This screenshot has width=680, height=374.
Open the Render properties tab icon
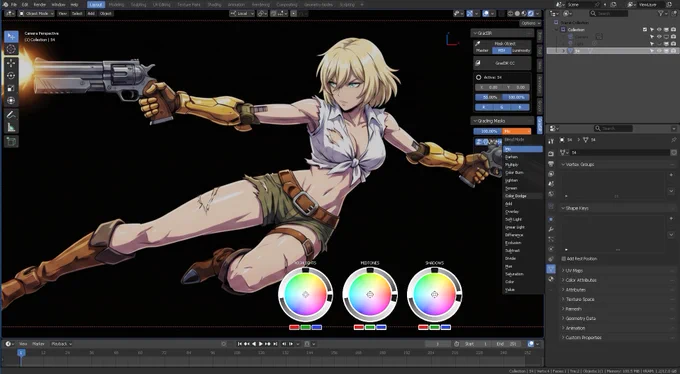click(x=551, y=154)
